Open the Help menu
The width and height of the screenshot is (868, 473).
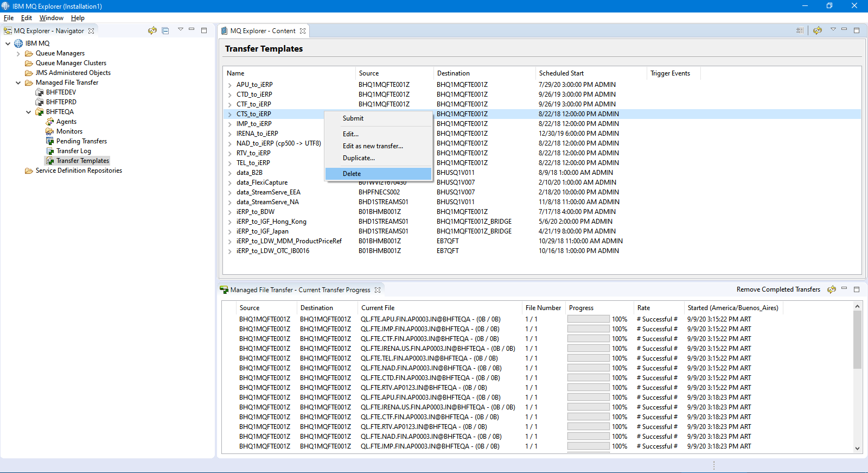tap(78, 18)
